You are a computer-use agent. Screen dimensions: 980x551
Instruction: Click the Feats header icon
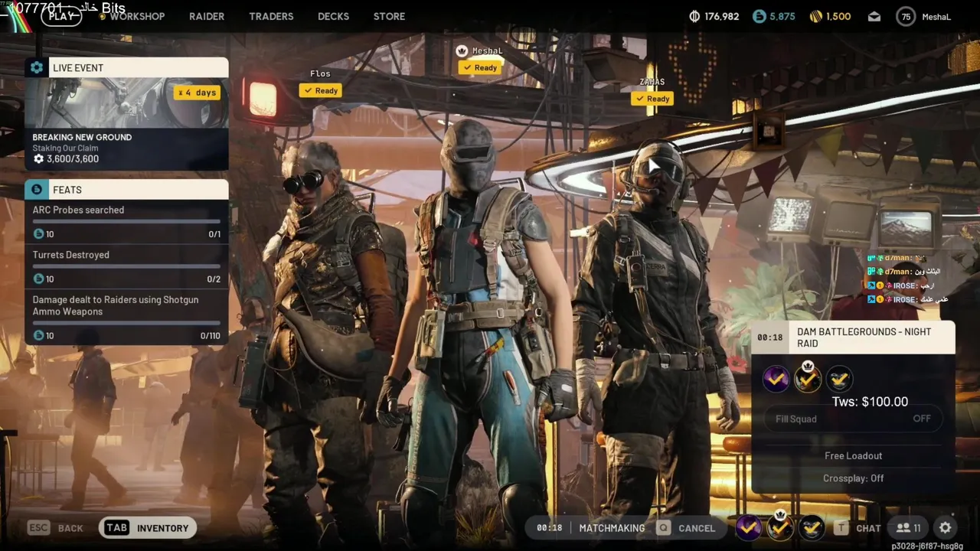click(x=36, y=189)
